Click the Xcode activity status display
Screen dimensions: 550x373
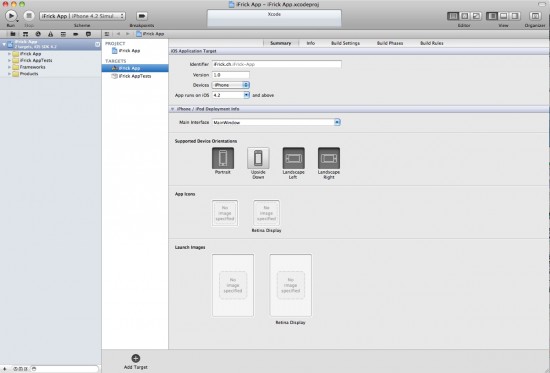(x=274, y=18)
